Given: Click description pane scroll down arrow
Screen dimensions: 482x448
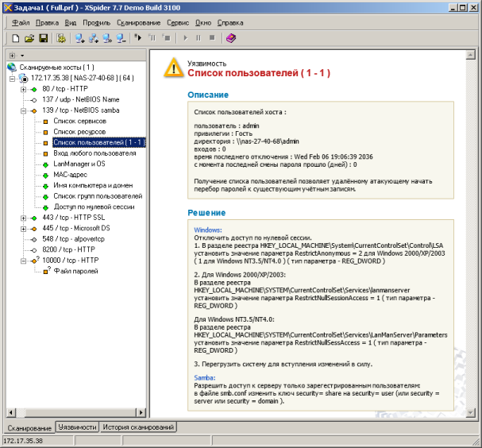Looking at the screenshot, I should [471, 412].
